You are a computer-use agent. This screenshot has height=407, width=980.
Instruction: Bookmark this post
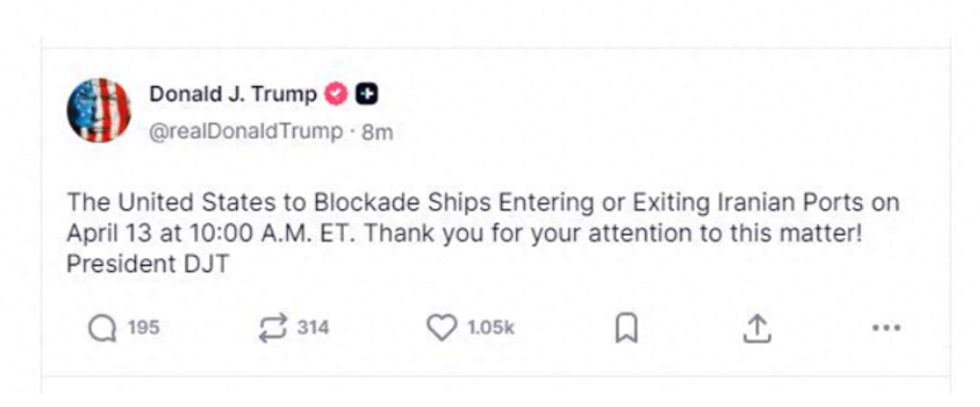[x=626, y=329]
